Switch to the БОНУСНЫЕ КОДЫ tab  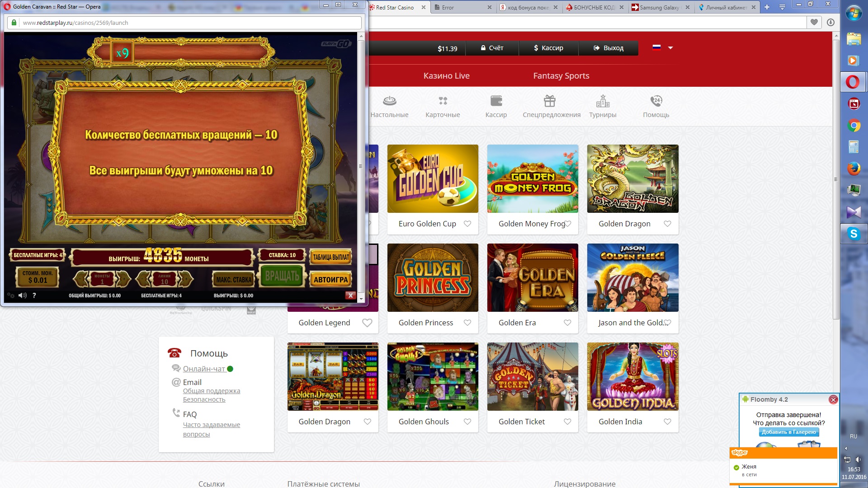(x=594, y=8)
